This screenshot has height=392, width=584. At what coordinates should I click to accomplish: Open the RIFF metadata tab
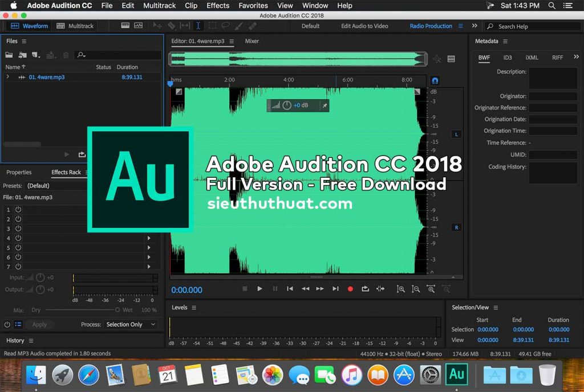(x=558, y=58)
